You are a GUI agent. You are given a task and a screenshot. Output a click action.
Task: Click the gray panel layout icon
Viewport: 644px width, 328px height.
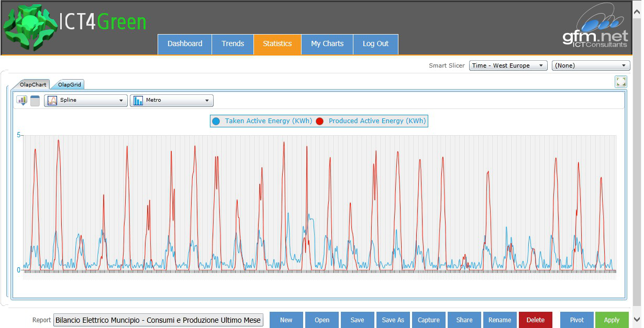[35, 101]
